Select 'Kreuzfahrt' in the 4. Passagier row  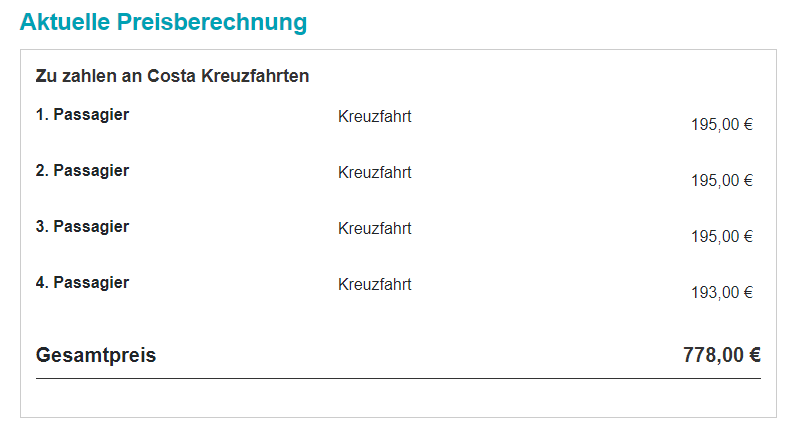[x=375, y=285]
